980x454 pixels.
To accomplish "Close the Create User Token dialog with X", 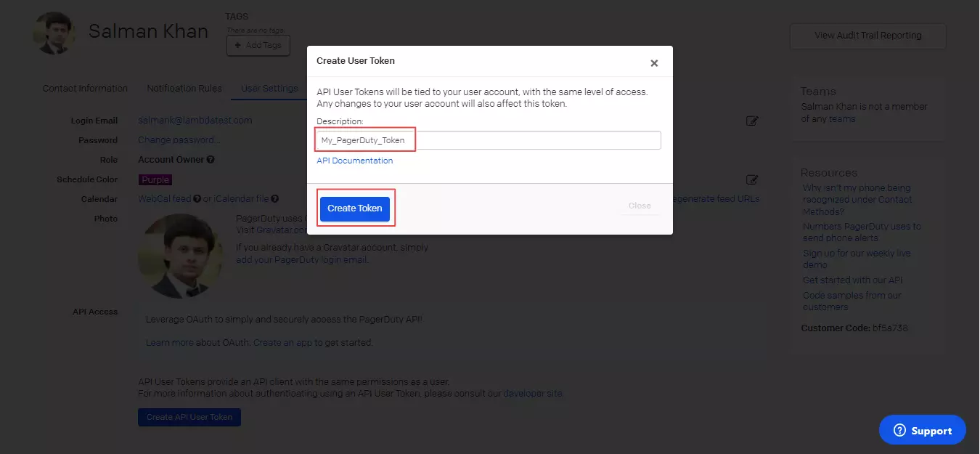I will [654, 63].
